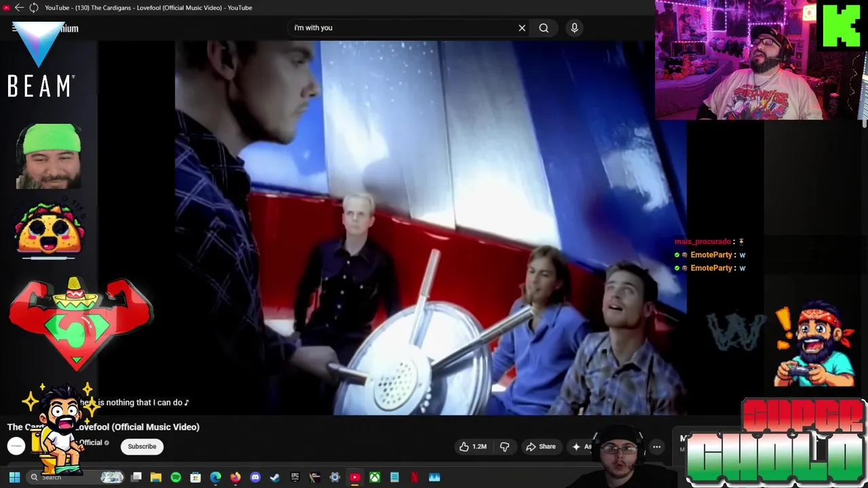This screenshot has height=488, width=868.
Task: Clear the search text with the X
Action: (522, 28)
